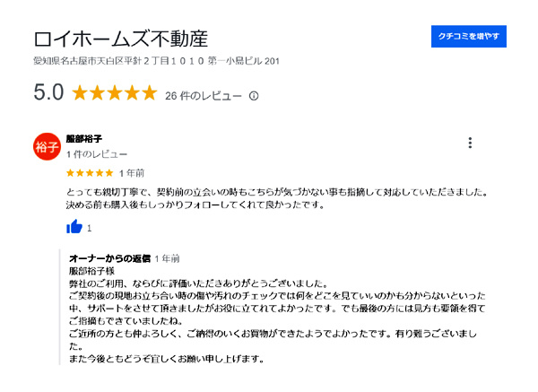Click the reviewer name 服部裕子
538x392 pixels.
click(84, 140)
